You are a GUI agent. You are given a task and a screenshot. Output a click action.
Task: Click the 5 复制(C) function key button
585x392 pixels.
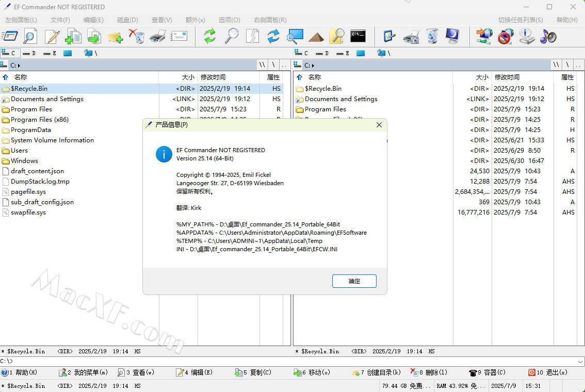(253, 372)
